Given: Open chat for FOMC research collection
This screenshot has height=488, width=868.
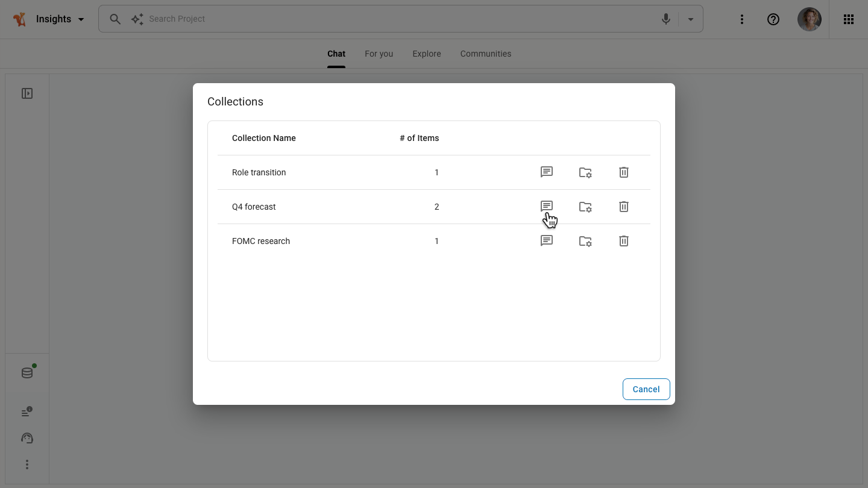Looking at the screenshot, I should 547,241.
